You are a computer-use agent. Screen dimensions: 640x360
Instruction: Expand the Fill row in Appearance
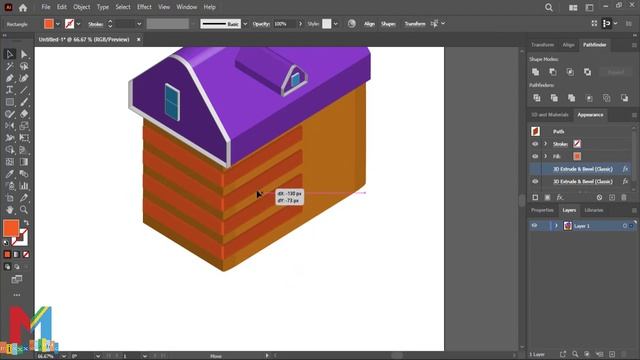(x=545, y=156)
